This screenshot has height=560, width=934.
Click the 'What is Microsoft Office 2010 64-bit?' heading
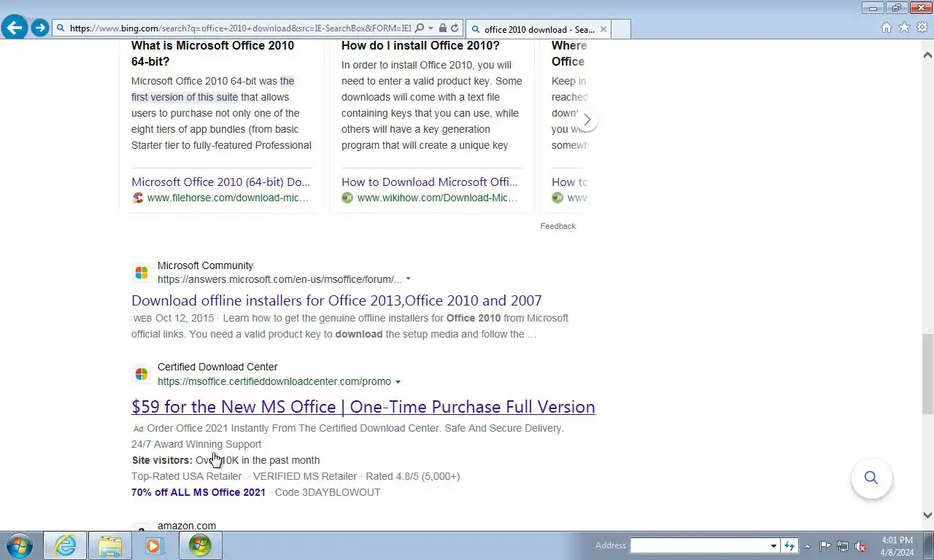coord(213,53)
